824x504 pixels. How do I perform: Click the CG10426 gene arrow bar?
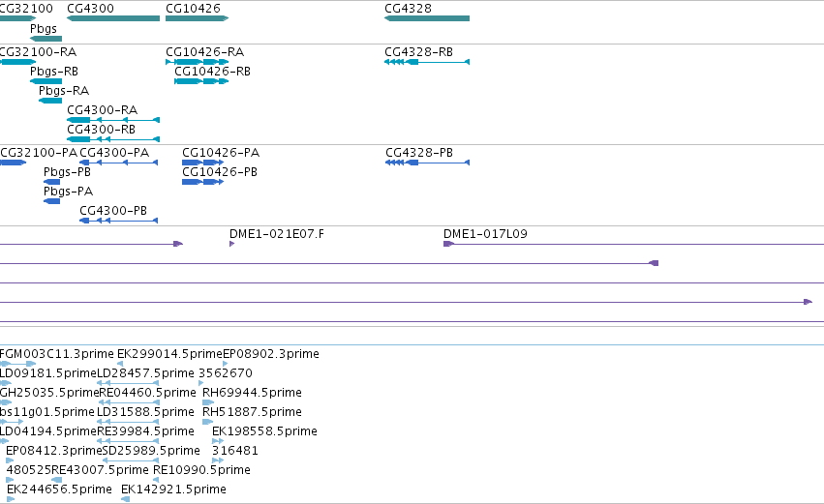point(198,18)
